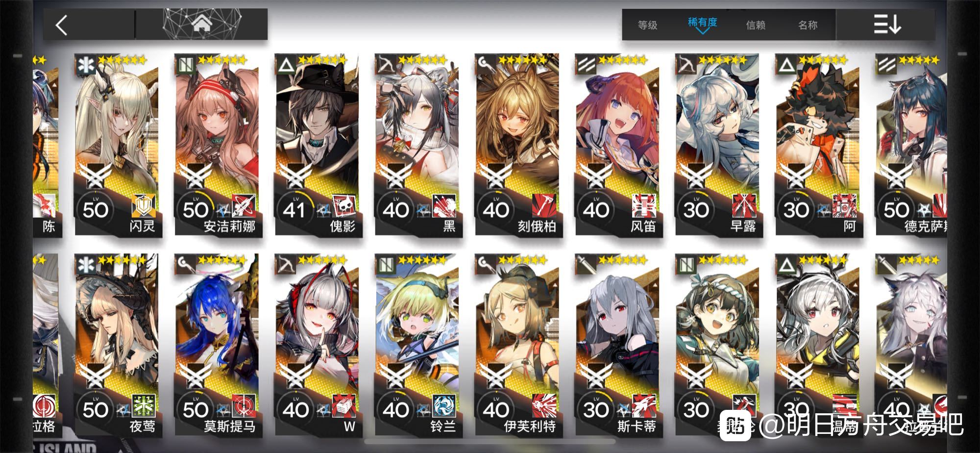
Task: Open the home menu icon
Action: coord(202,24)
